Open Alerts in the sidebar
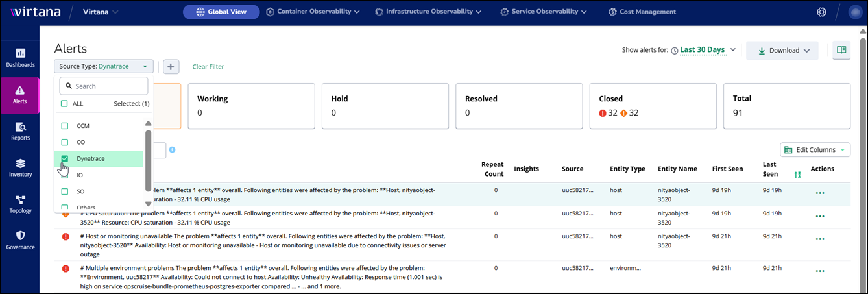This screenshot has height=294, width=868. (20, 95)
